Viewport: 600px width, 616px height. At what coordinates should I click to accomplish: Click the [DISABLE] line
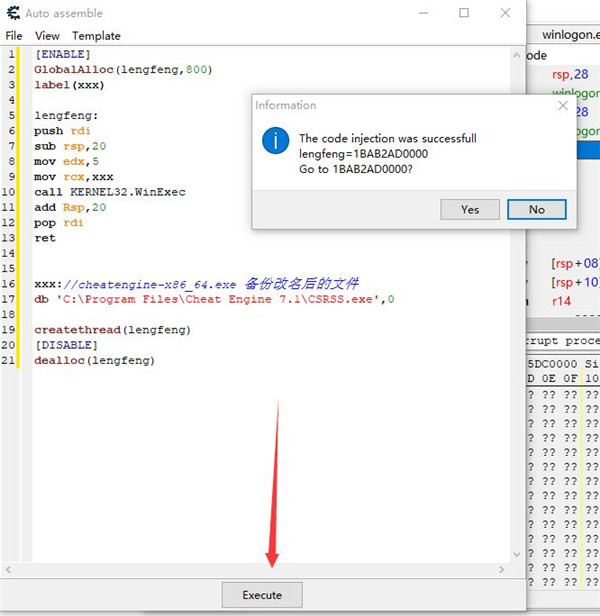[66, 345]
